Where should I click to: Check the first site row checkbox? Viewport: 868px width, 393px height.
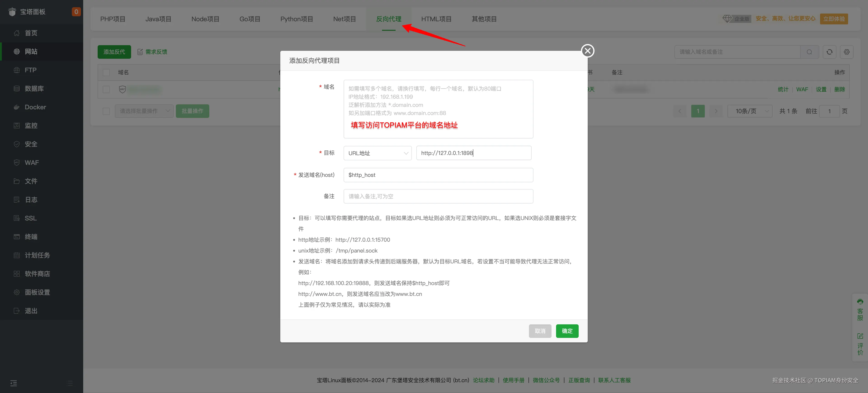(x=106, y=89)
